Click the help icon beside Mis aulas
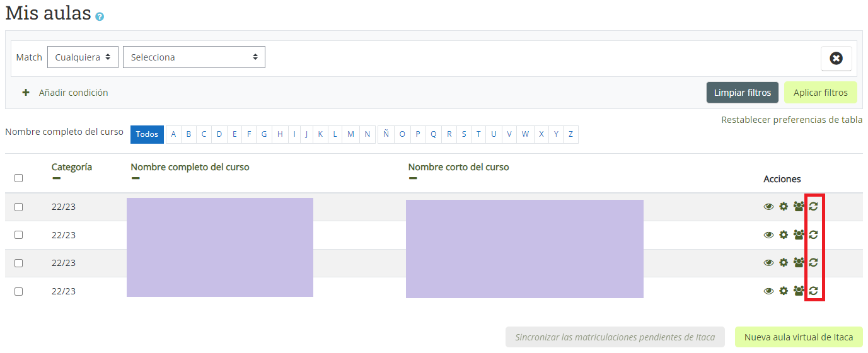868x353 pixels. (100, 17)
